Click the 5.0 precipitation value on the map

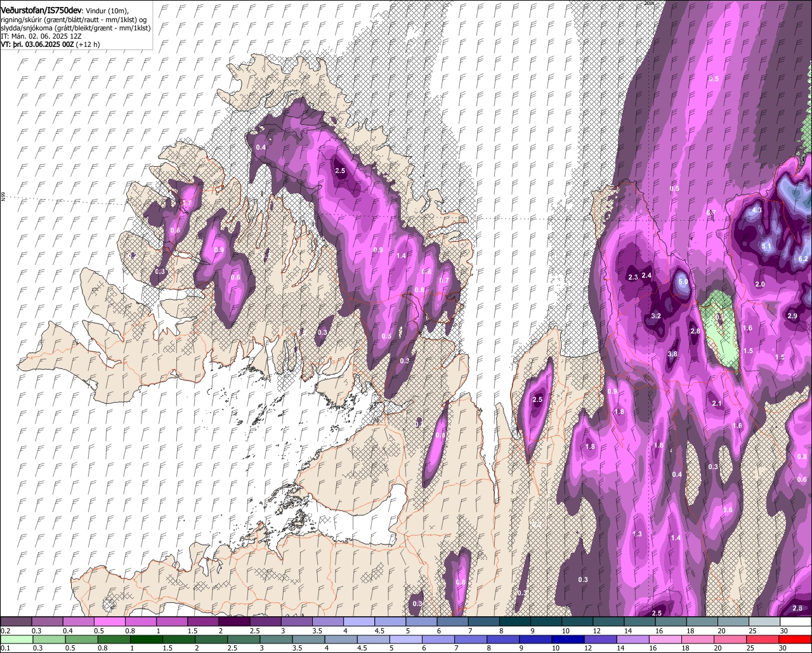pos(683,281)
